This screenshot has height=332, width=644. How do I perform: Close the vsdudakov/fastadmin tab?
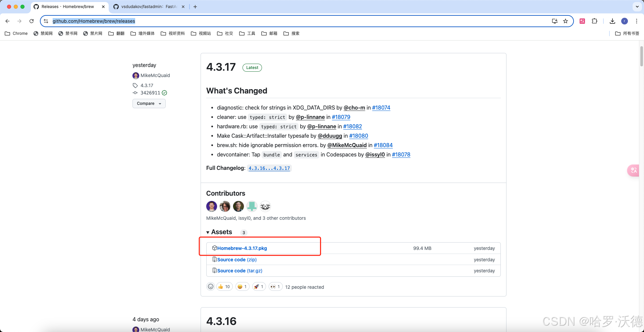pyautogui.click(x=183, y=7)
